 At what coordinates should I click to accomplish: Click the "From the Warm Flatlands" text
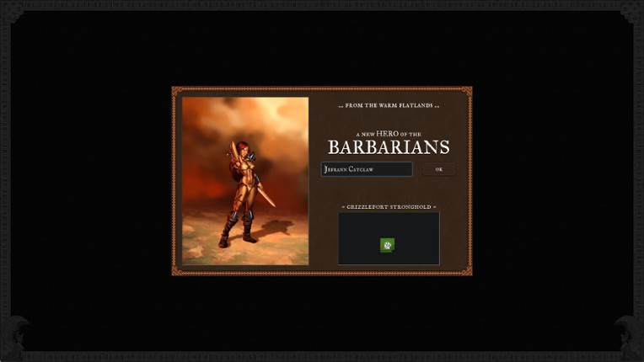389,105
